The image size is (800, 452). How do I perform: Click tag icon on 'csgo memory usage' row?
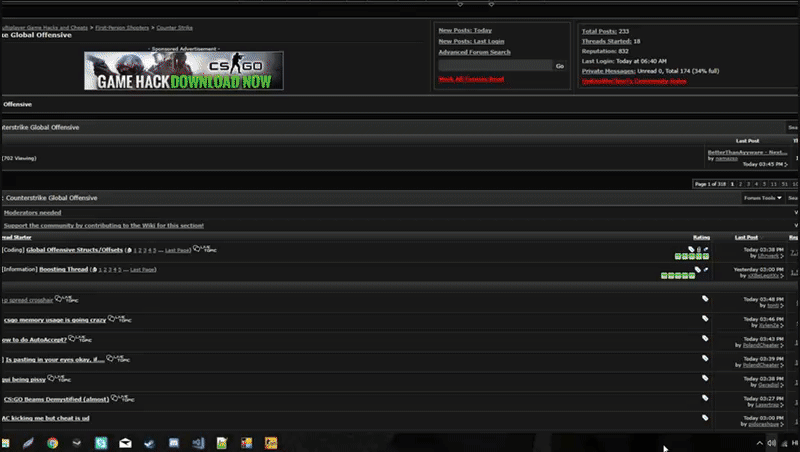tap(705, 318)
